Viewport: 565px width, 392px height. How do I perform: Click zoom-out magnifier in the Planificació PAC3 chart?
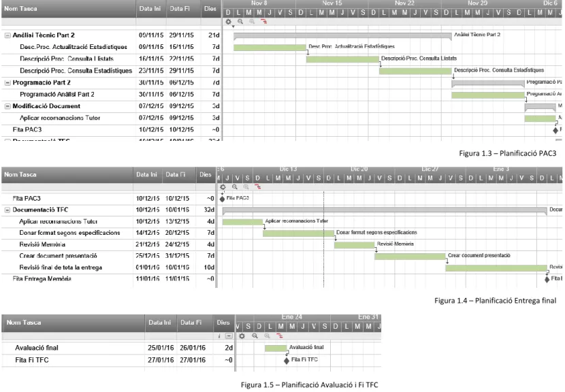click(240, 22)
